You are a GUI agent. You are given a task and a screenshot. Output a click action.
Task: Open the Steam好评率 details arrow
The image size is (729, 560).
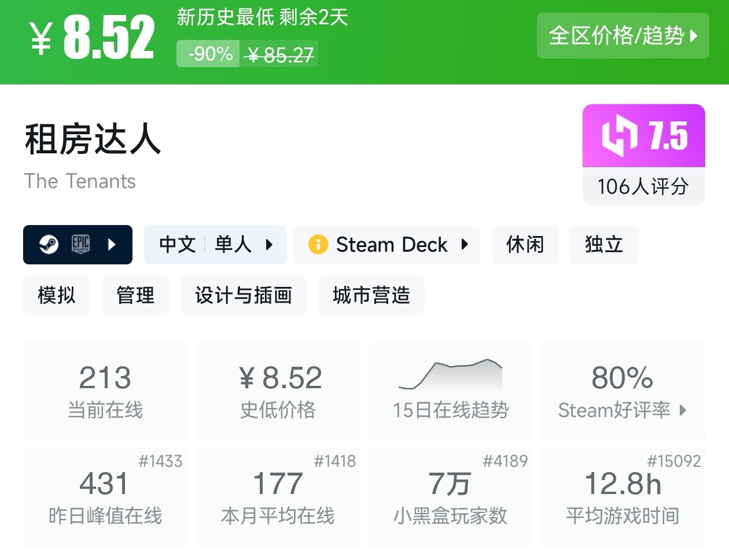683,410
